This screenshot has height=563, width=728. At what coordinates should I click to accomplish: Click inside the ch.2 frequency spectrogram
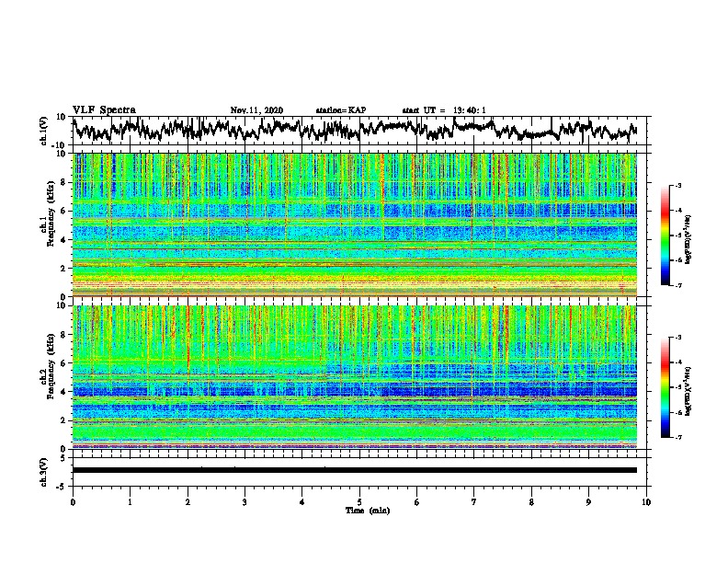[x=355, y=377]
